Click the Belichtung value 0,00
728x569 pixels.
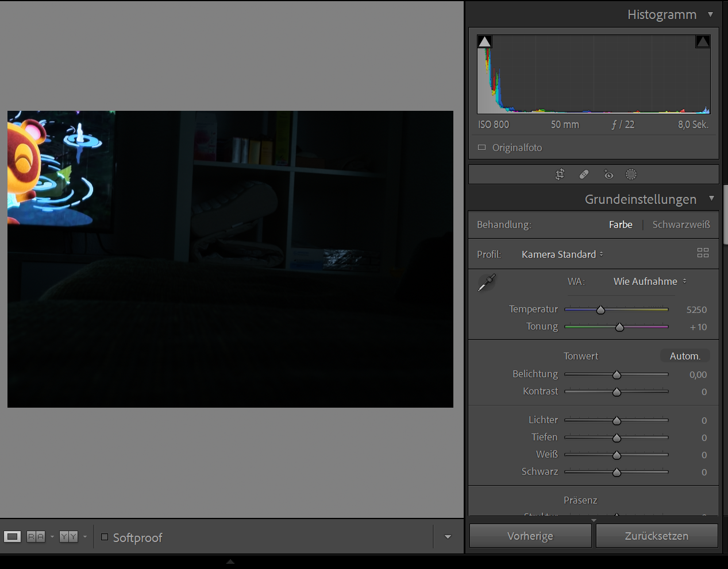[x=698, y=374]
